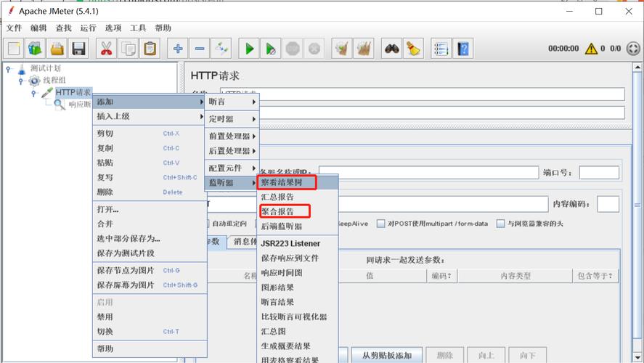Choose 察看结果树 listener

(298, 182)
